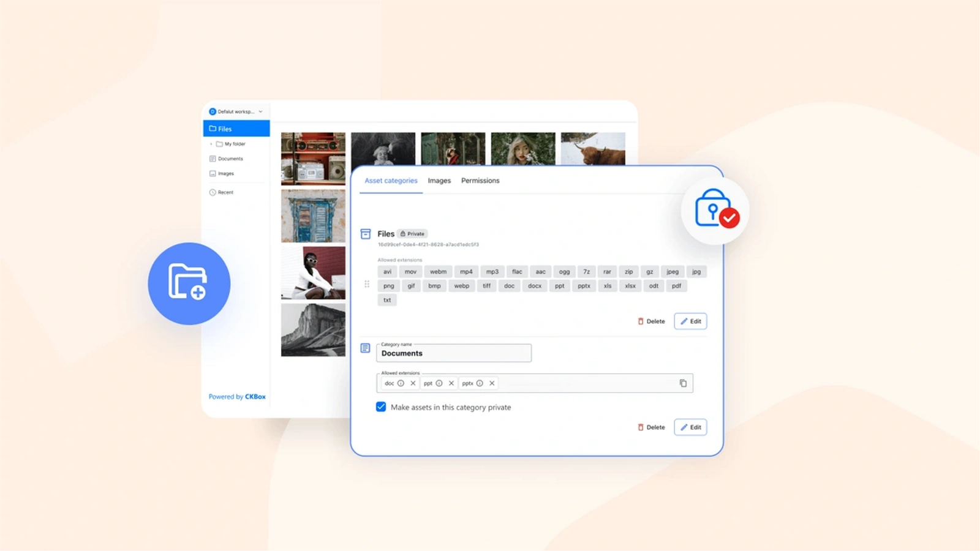Click the webm extension tag
980x551 pixels.
[438, 272]
